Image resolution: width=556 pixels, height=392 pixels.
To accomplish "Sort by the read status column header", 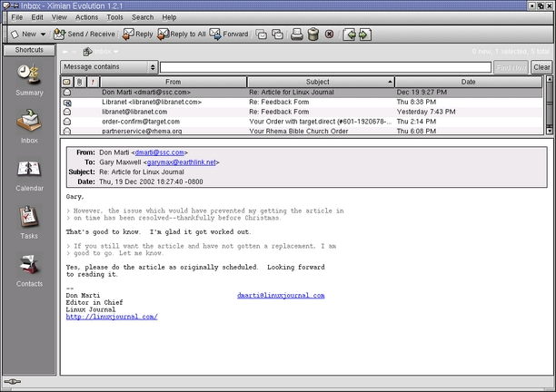I will (66, 82).
